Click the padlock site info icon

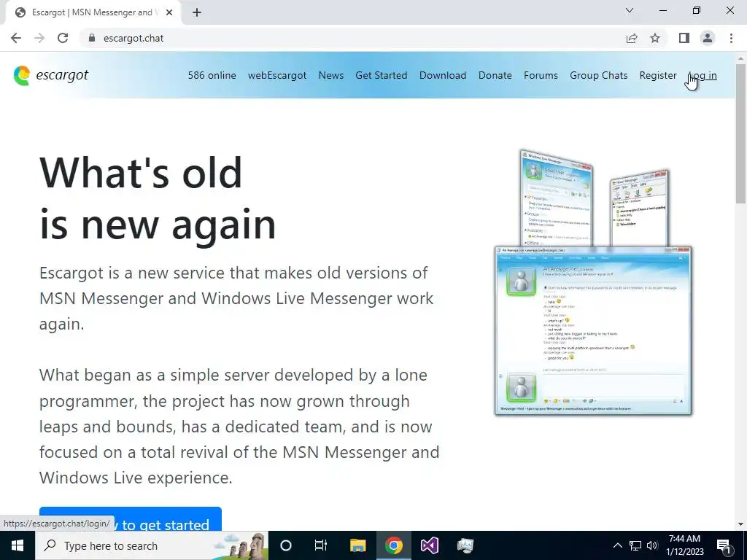coord(92,38)
